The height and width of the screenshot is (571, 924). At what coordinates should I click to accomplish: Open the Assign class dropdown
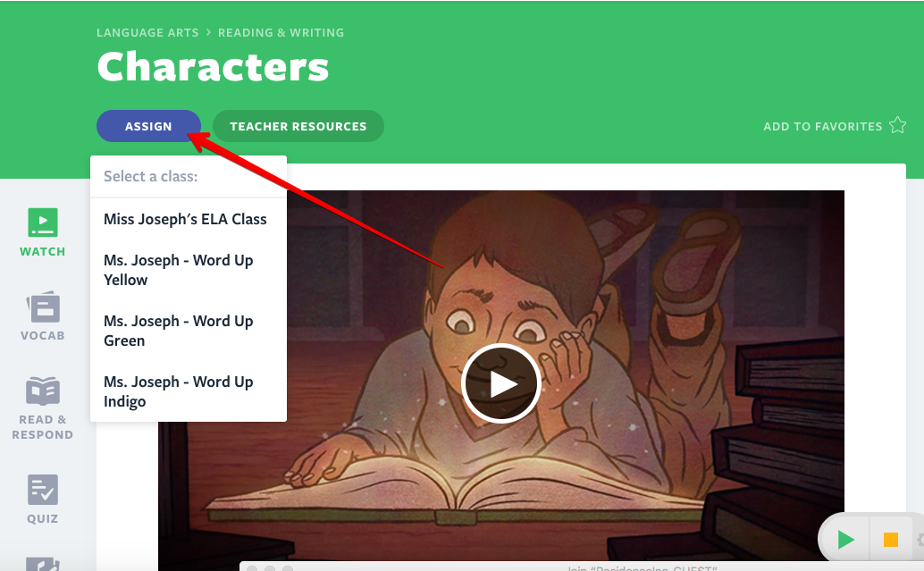pyautogui.click(x=148, y=126)
